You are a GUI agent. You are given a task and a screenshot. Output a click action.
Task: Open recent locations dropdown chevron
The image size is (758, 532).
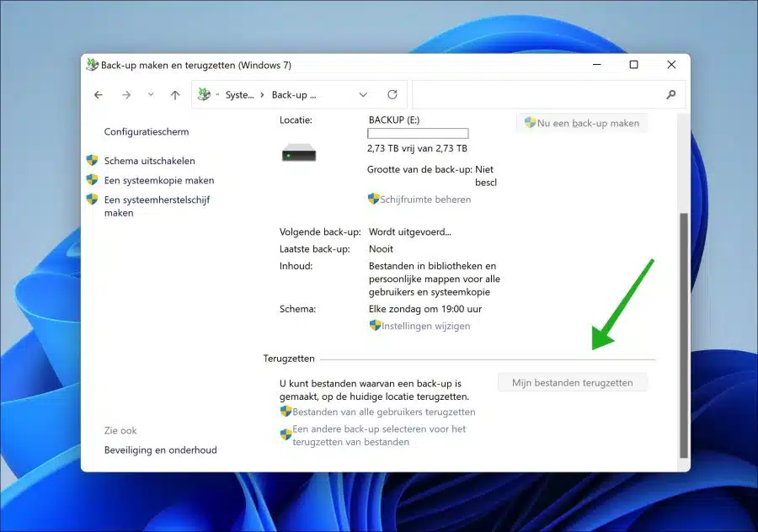coord(151,95)
